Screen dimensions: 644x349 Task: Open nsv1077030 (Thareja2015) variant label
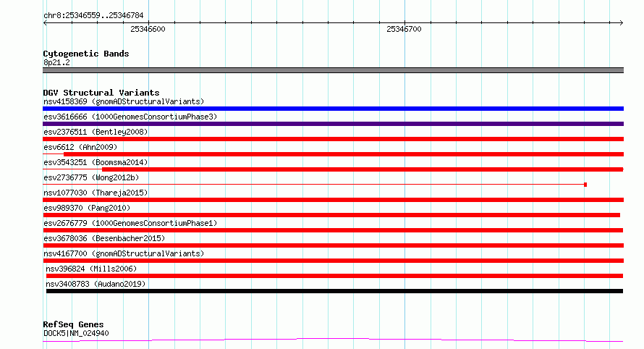(96, 193)
